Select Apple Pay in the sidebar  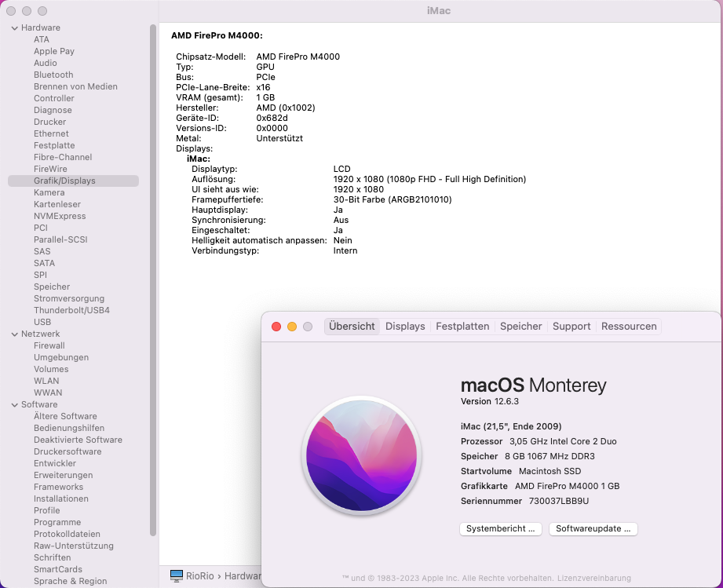click(x=54, y=51)
